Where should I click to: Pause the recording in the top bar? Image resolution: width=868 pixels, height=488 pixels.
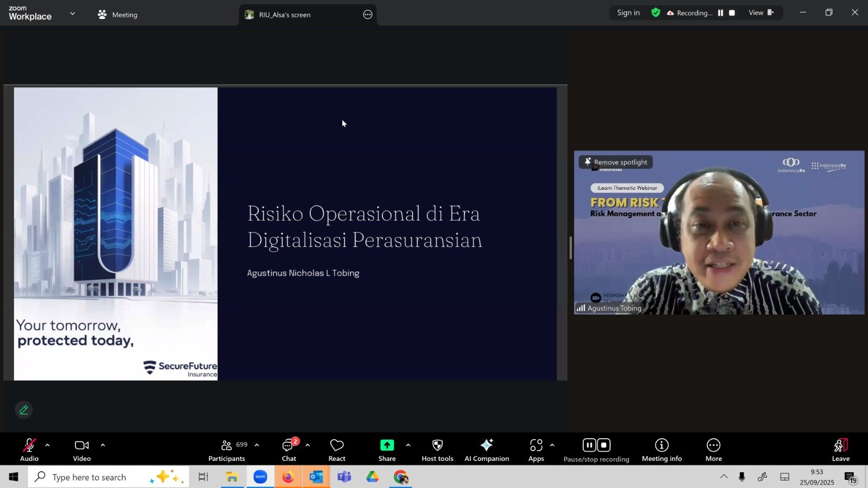720,13
